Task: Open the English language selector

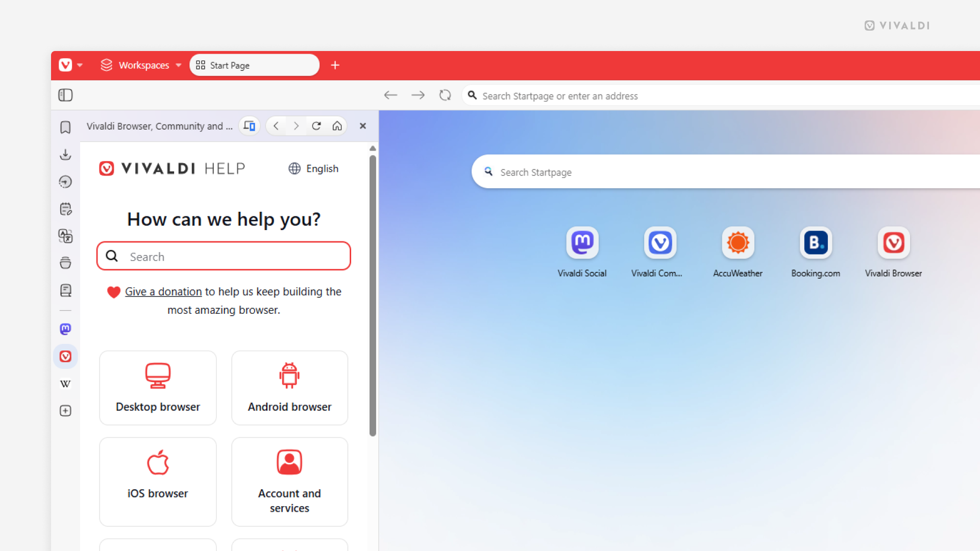Action: (x=313, y=168)
